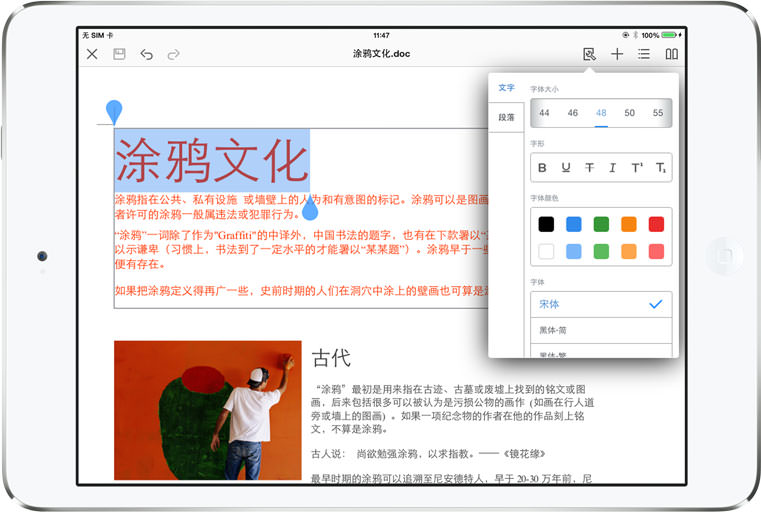The width and height of the screenshot is (761, 512).
Task: Show the document outline list
Action: click(644, 54)
